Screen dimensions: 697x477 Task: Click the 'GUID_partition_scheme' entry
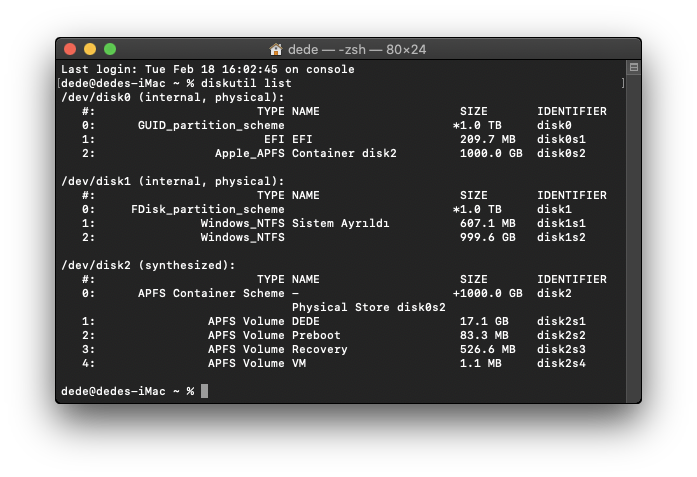[x=211, y=125]
